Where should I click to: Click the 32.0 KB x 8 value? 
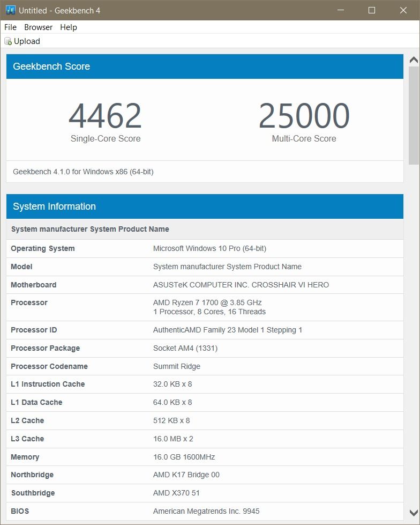click(x=172, y=384)
